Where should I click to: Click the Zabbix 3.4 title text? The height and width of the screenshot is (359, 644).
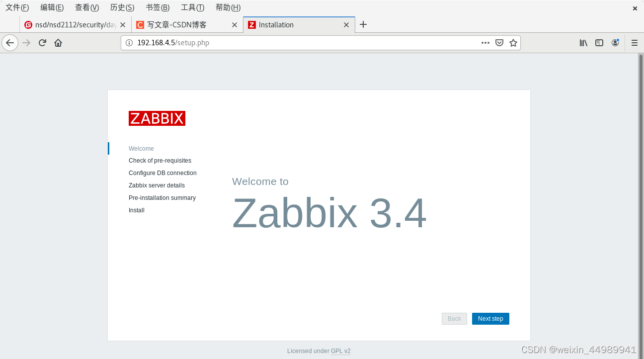pos(329,213)
